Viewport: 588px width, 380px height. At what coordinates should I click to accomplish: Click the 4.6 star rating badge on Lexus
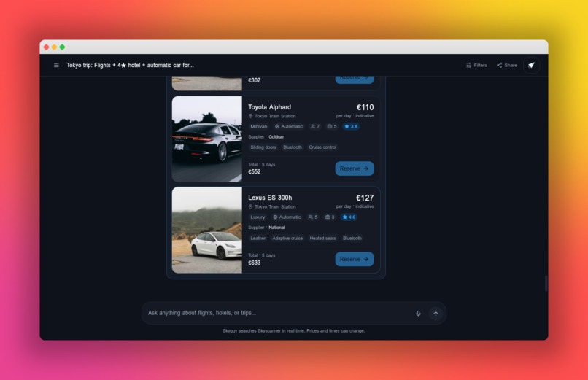349,217
